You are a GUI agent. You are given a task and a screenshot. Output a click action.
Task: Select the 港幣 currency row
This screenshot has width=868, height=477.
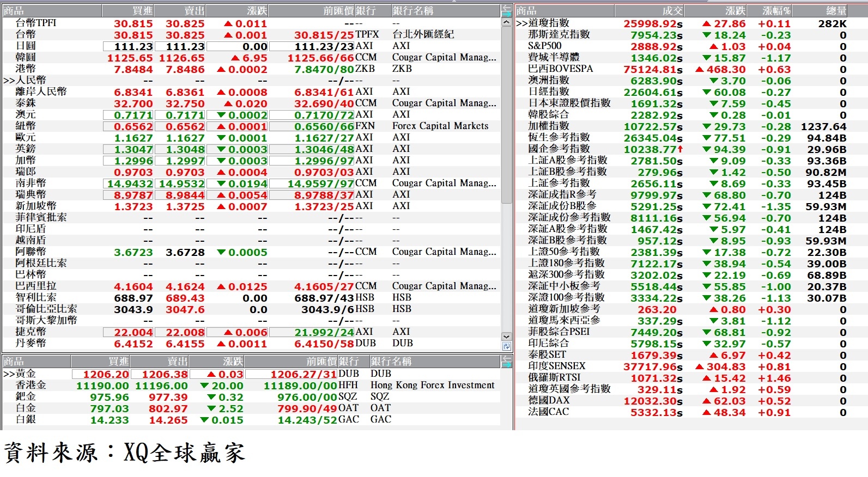pos(251,69)
